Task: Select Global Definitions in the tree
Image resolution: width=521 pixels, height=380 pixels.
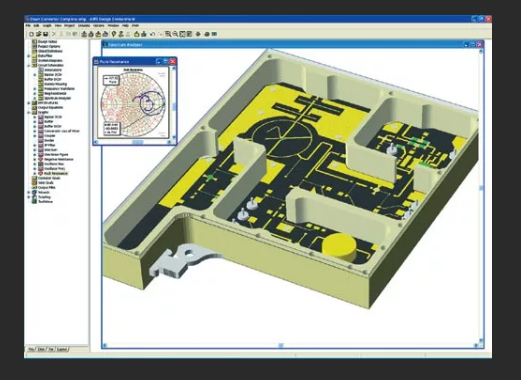Action: tap(50, 51)
